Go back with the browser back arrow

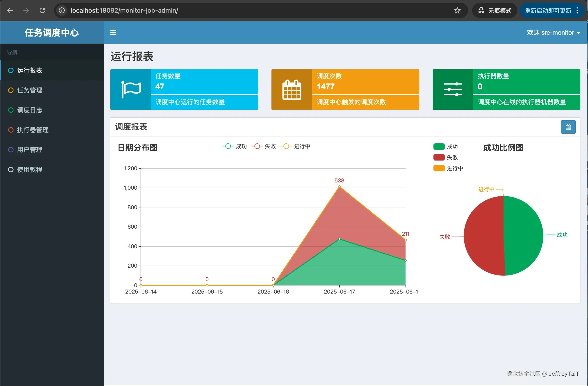(x=10, y=10)
